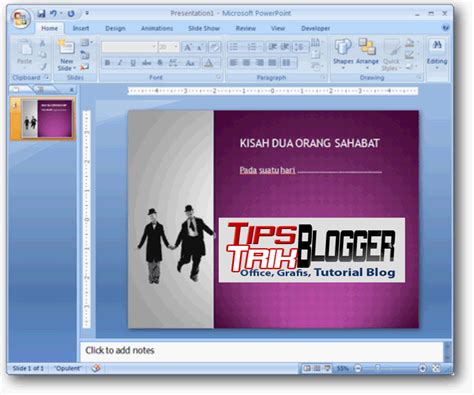Viewport: 474px width, 395px height.
Task: Delete the current slide icon
Action: [x=85, y=67]
